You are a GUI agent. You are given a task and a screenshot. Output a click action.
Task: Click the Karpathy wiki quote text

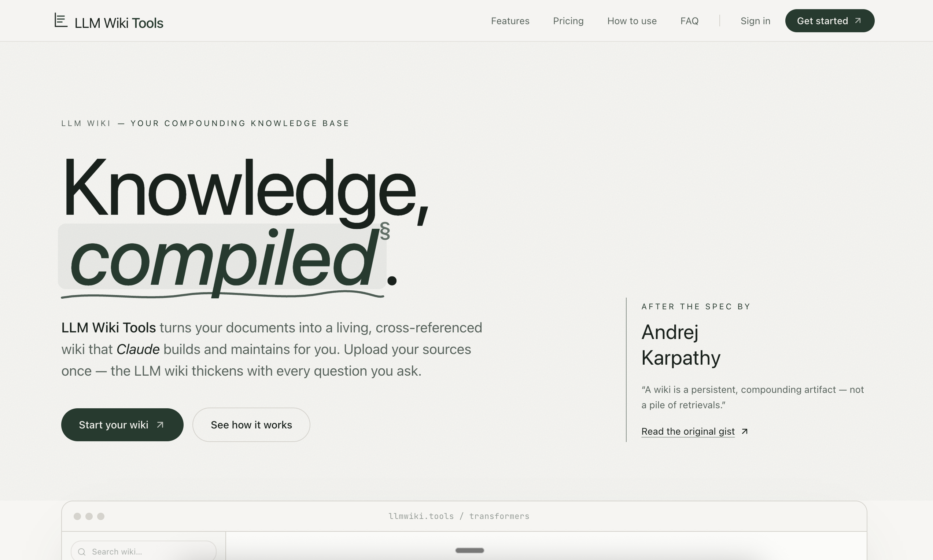pos(752,397)
